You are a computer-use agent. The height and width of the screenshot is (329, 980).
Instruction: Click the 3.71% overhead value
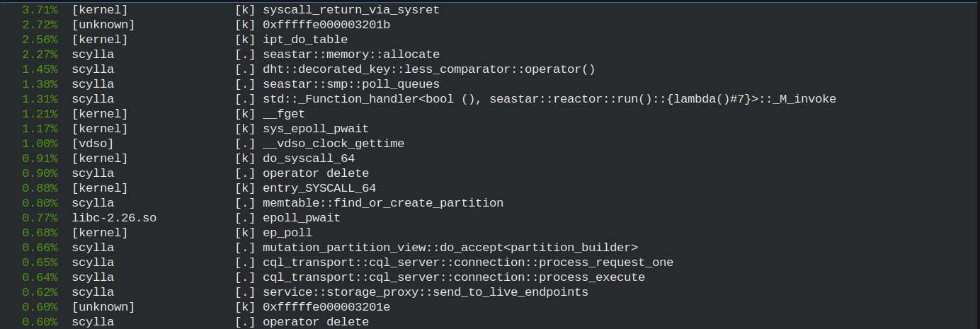(x=40, y=10)
